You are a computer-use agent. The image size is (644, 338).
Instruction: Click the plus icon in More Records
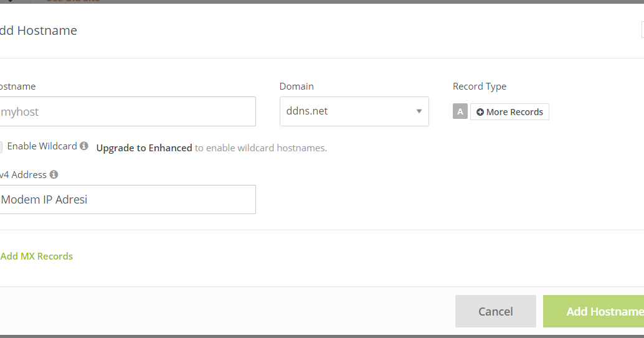[x=480, y=112]
